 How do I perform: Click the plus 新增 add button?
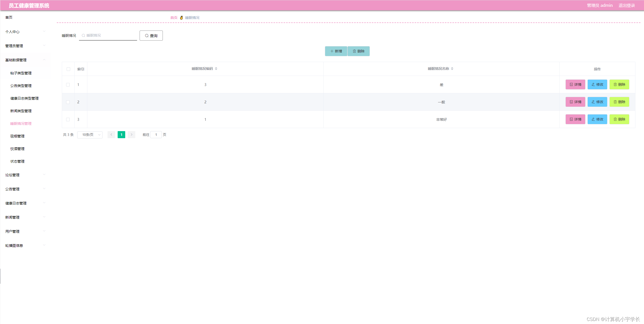(336, 51)
